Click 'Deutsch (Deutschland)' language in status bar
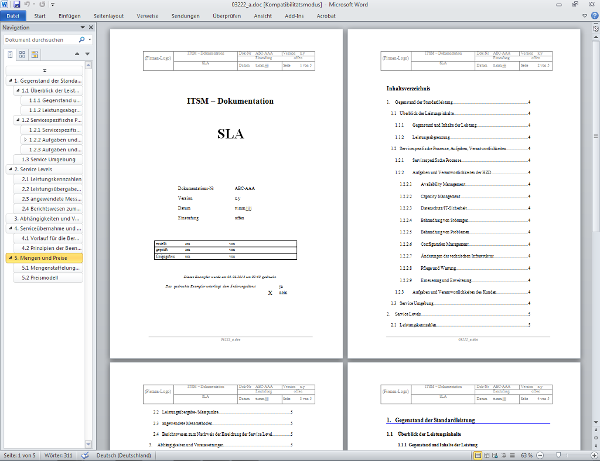 122,455
